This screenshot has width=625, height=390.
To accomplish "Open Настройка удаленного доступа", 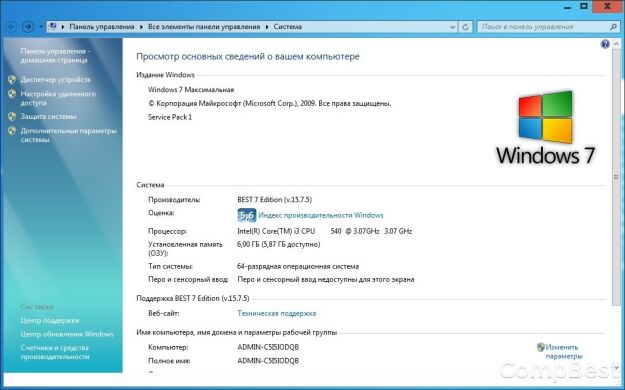I will [x=58, y=98].
